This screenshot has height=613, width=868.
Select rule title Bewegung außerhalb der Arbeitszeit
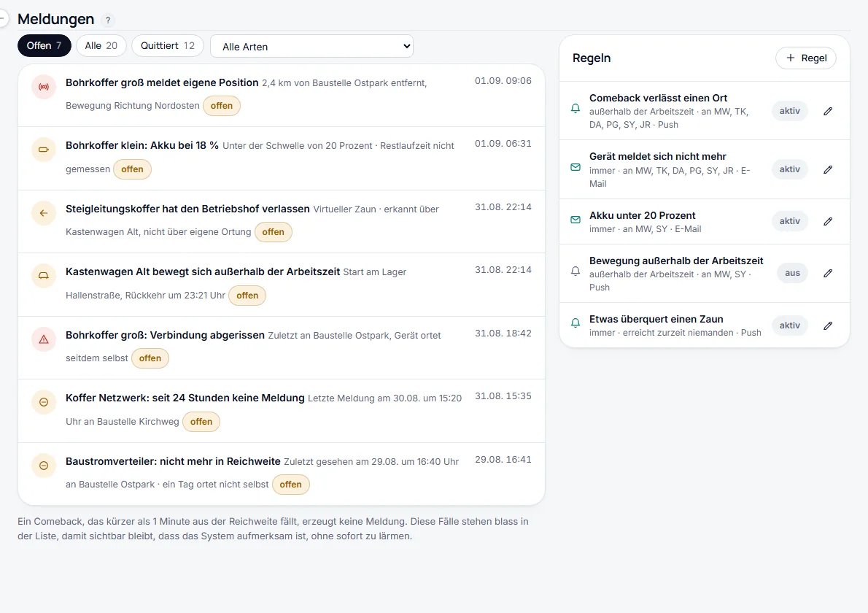click(676, 261)
